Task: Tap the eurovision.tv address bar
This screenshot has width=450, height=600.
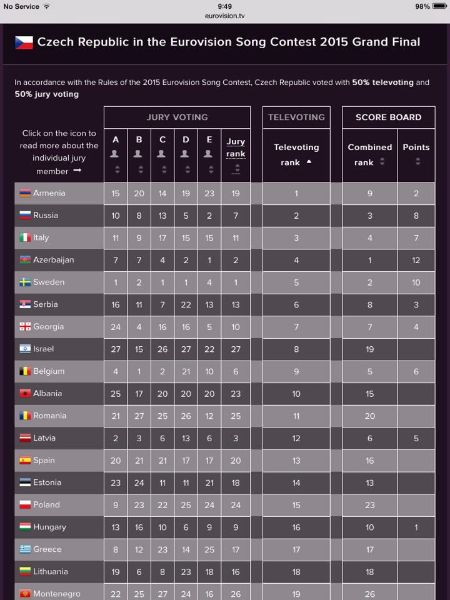Action: click(x=225, y=16)
